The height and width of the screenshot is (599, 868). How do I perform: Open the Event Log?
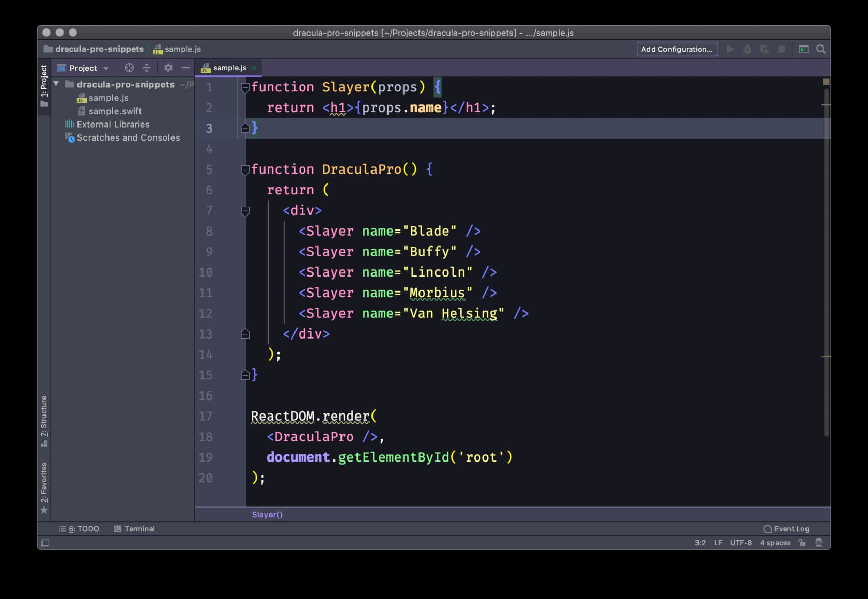coord(786,528)
